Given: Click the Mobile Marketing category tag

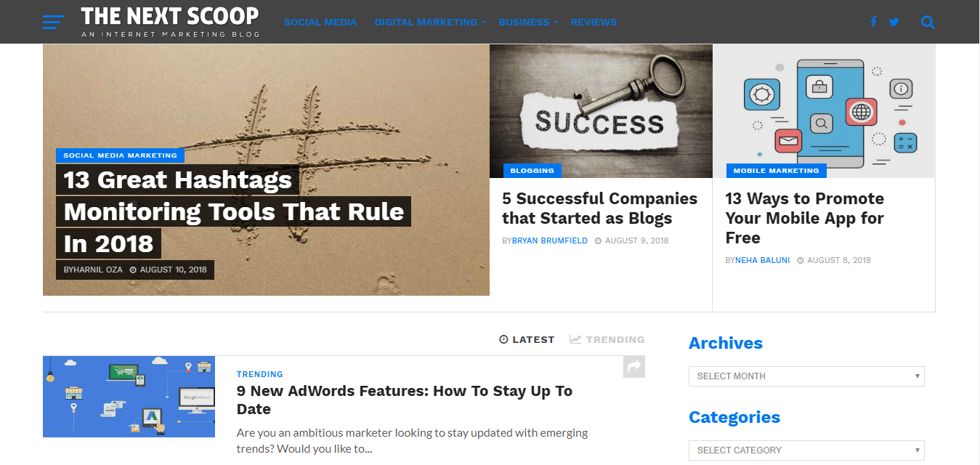Looking at the screenshot, I should (x=776, y=171).
